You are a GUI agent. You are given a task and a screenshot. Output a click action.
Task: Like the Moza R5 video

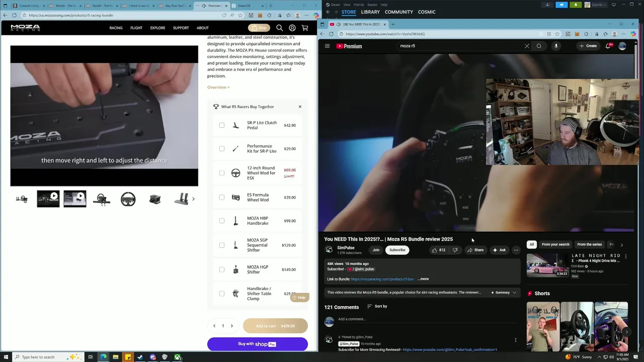(438, 250)
